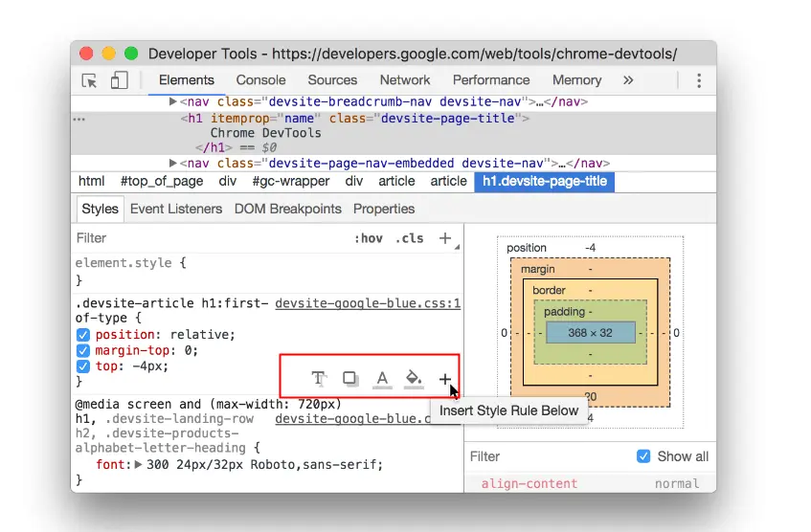This screenshot has height=532, width=811.
Task: Click the position -4 top value
Action: tap(590, 248)
